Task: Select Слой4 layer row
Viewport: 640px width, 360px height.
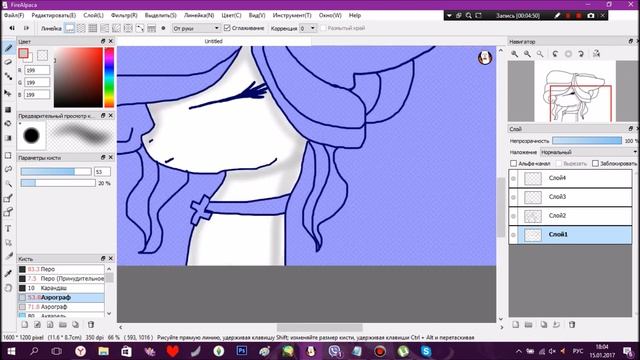Action: point(570,178)
